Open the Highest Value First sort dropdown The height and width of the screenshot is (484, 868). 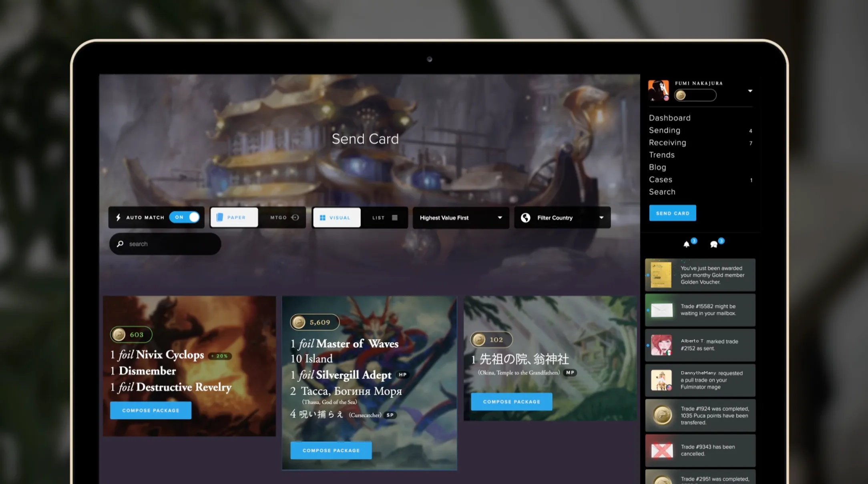pyautogui.click(x=461, y=218)
